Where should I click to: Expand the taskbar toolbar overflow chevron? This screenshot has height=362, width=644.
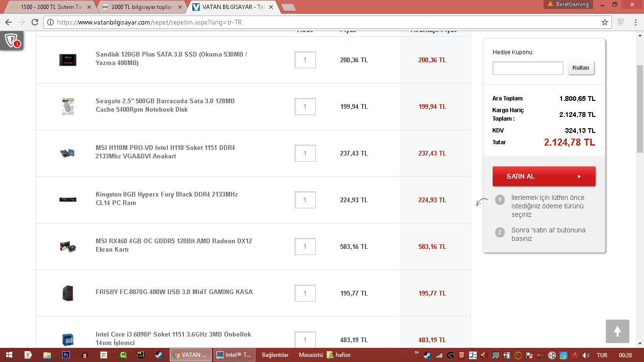(x=416, y=352)
